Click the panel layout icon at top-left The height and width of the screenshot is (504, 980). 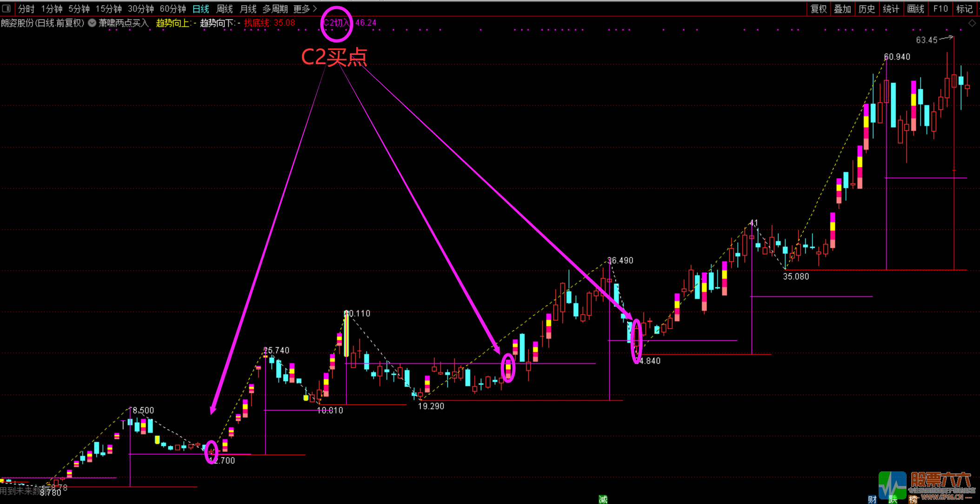(x=7, y=8)
